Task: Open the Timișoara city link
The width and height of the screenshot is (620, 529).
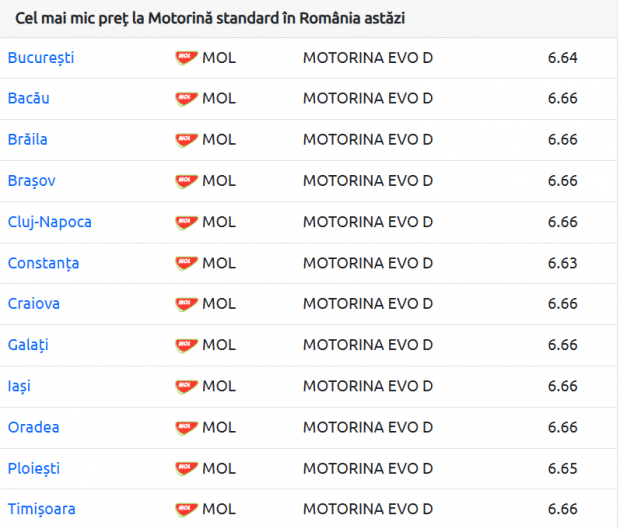Action: [42, 509]
